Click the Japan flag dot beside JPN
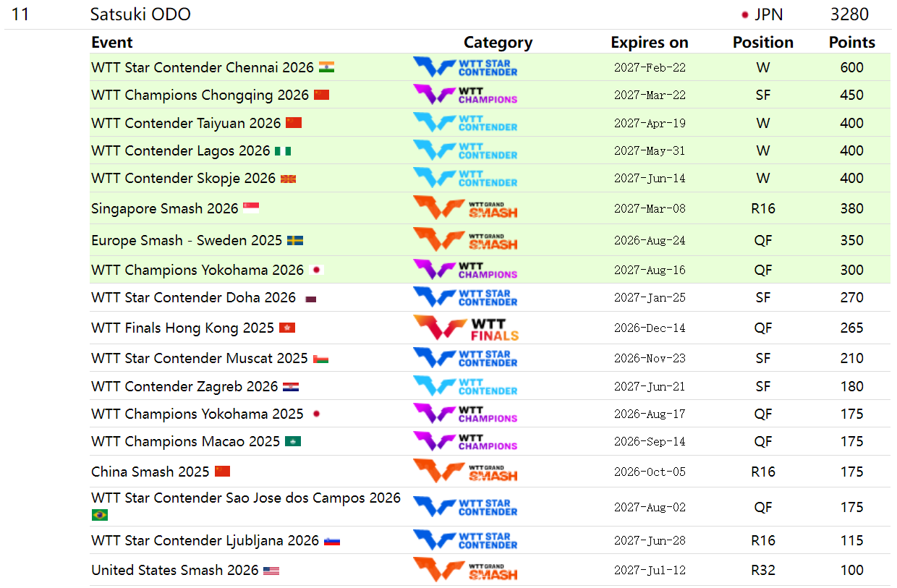This screenshot has height=588, width=897. (744, 14)
